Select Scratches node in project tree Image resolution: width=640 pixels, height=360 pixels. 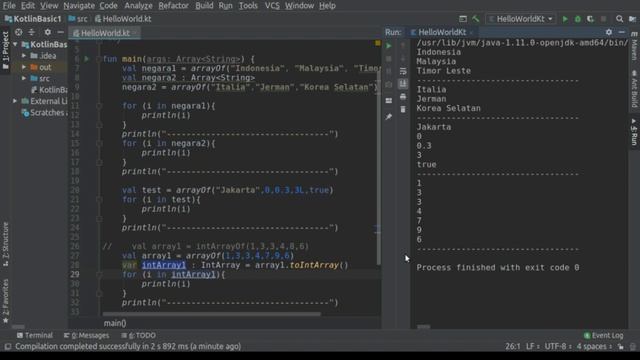point(45,113)
